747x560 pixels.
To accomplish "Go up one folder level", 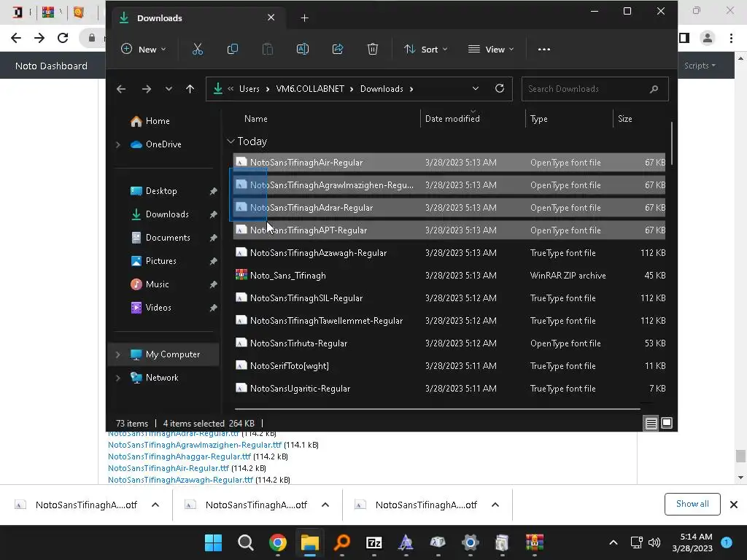I will (x=190, y=89).
